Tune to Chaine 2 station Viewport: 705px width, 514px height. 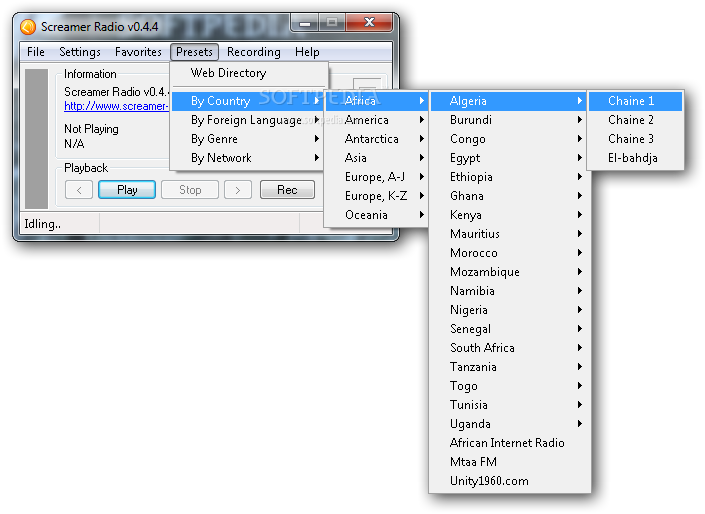(x=635, y=120)
